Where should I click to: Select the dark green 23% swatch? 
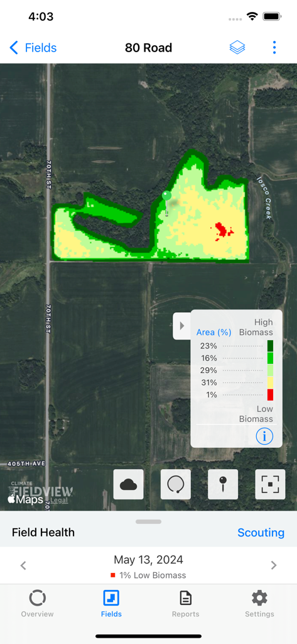point(270,346)
